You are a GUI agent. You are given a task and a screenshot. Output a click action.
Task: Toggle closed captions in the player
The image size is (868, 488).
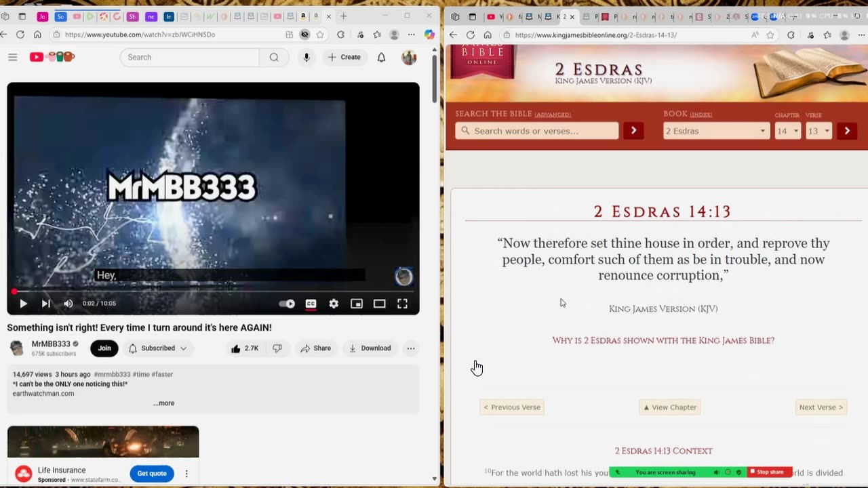[311, 304]
